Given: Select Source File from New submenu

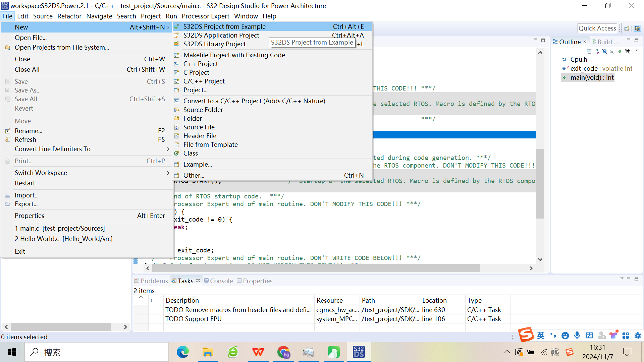Looking at the screenshot, I should pos(199,127).
